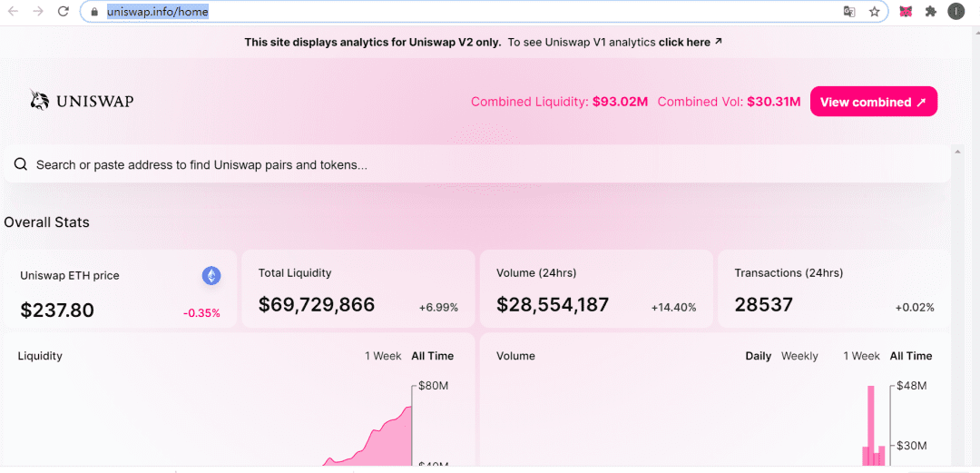Viewport: 980px width, 473px height.
Task: Click the $69,729,866 Total Liquidity value
Action: (317, 305)
